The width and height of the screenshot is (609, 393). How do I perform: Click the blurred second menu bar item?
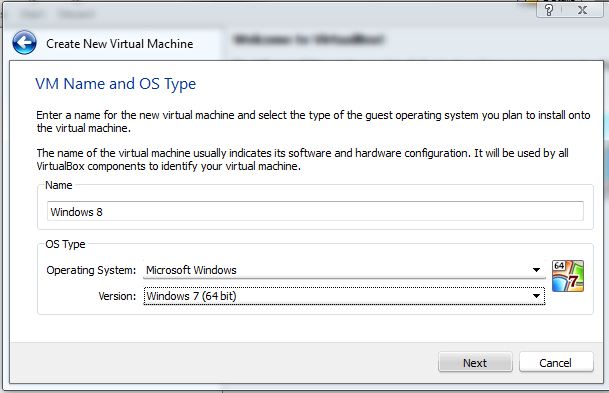point(76,14)
